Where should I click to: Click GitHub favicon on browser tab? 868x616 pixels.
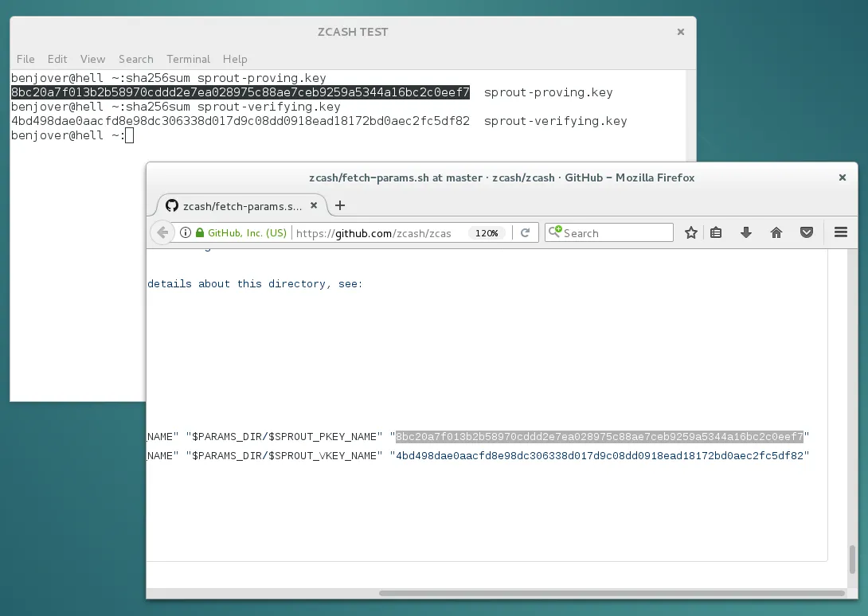coord(172,205)
